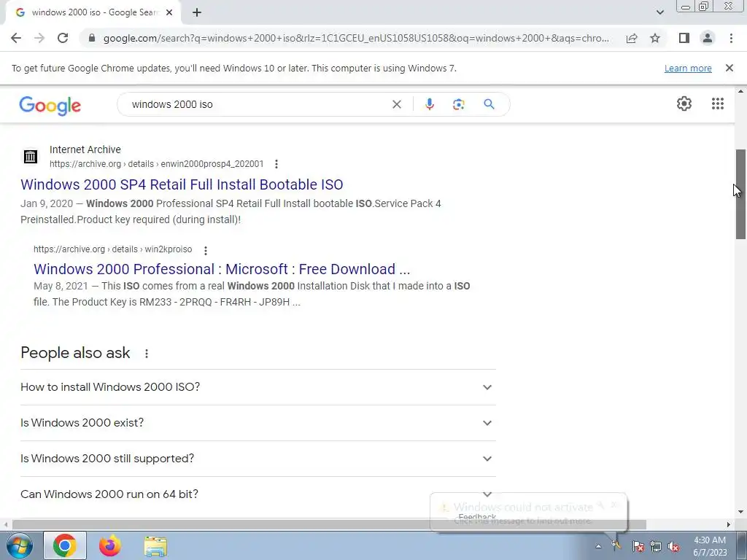This screenshot has height=560, width=747.
Task: Open the Windows Start menu
Action: click(18, 545)
